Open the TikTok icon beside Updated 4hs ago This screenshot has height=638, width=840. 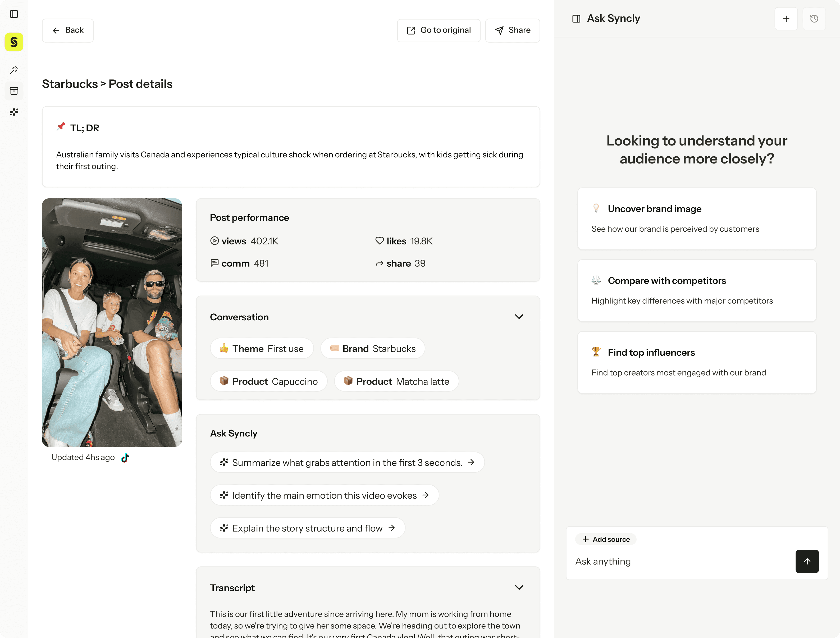pyautogui.click(x=125, y=458)
